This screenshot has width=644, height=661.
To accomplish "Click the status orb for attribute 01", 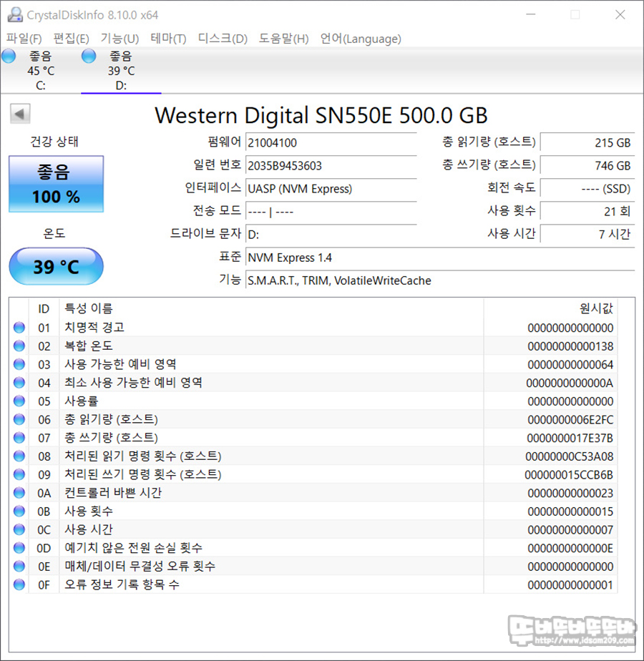I will point(19,328).
